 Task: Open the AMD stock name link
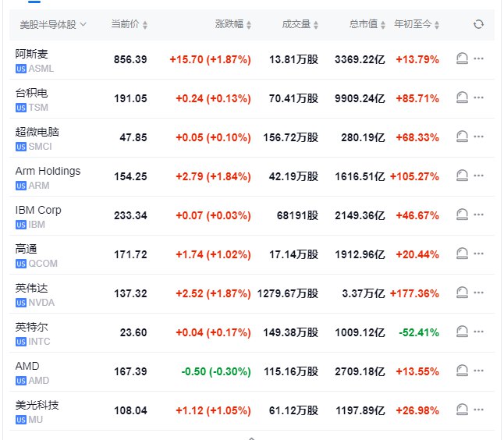[x=27, y=366]
